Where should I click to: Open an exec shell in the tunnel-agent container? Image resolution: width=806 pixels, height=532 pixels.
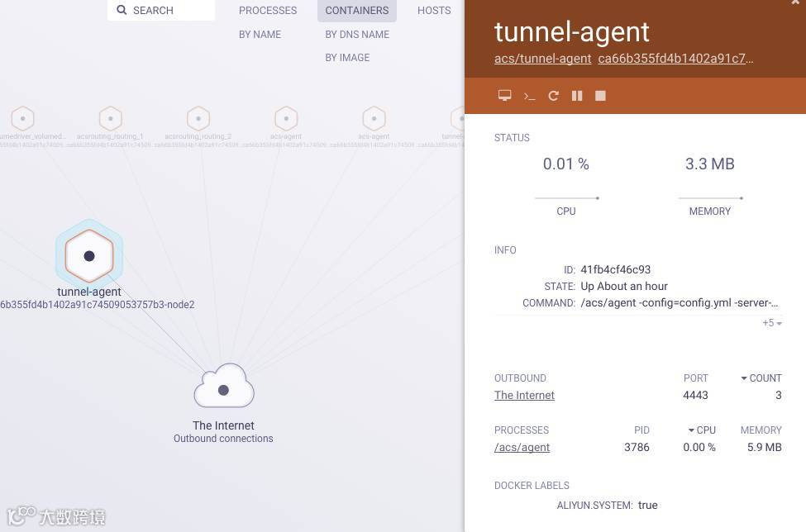(x=529, y=96)
